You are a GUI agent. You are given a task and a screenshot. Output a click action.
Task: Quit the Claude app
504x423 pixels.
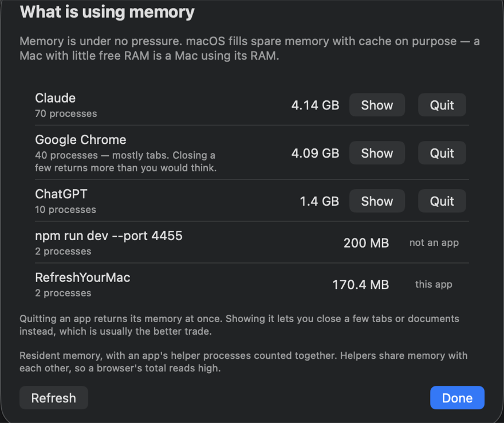442,105
